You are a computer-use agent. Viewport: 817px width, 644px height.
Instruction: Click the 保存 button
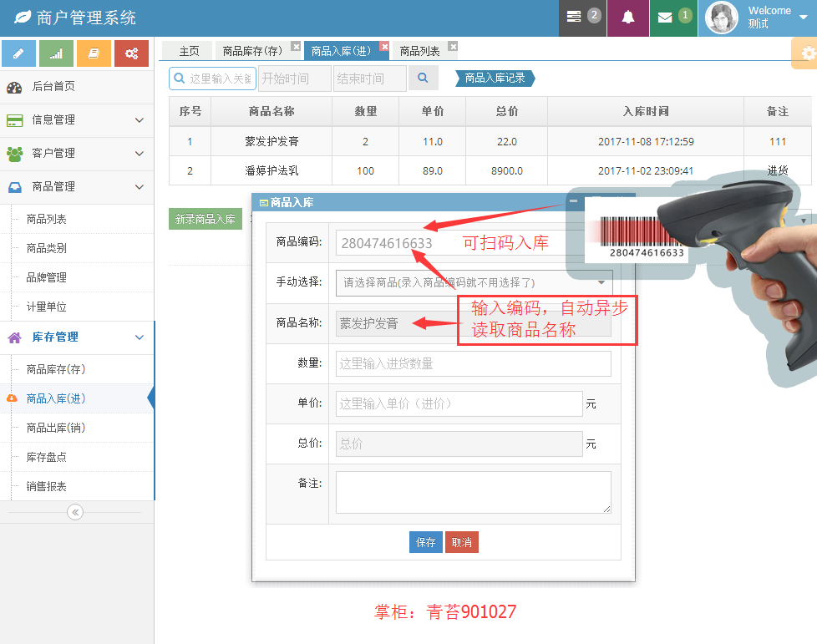point(426,542)
